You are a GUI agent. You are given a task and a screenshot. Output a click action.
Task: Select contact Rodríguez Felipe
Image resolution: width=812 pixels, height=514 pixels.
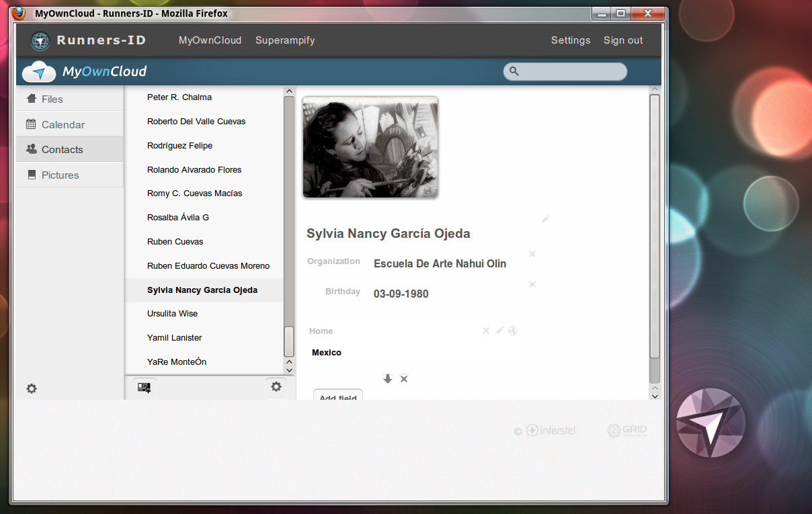pos(179,146)
